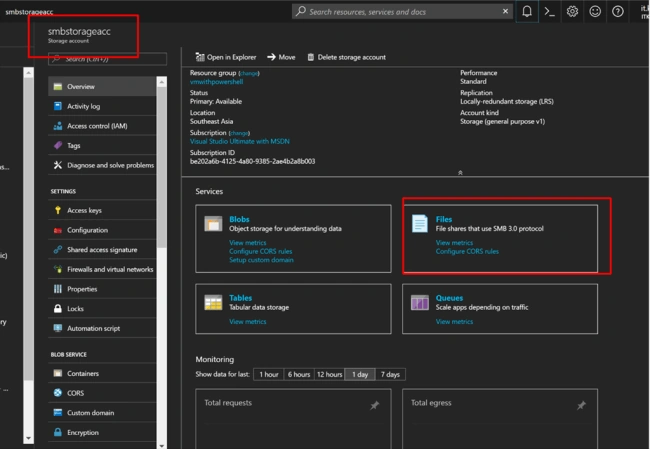
Task: Collapse the essentials section chevron
Action: [460, 172]
